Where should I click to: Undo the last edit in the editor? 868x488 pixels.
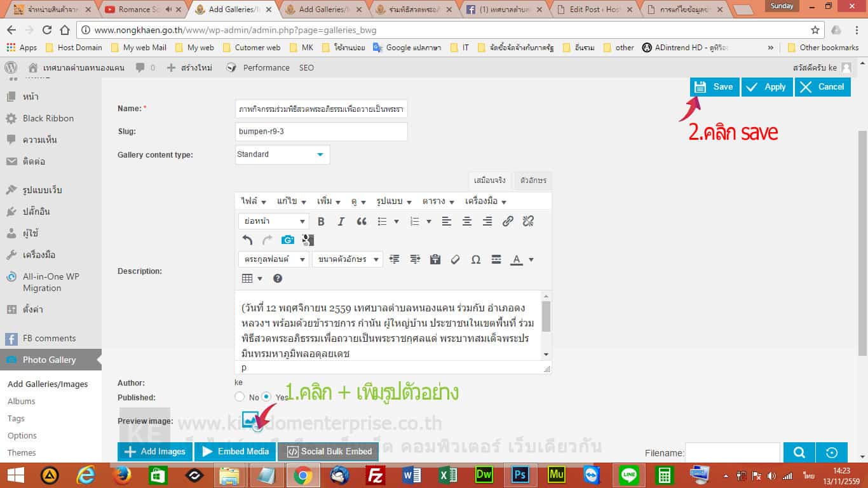247,240
